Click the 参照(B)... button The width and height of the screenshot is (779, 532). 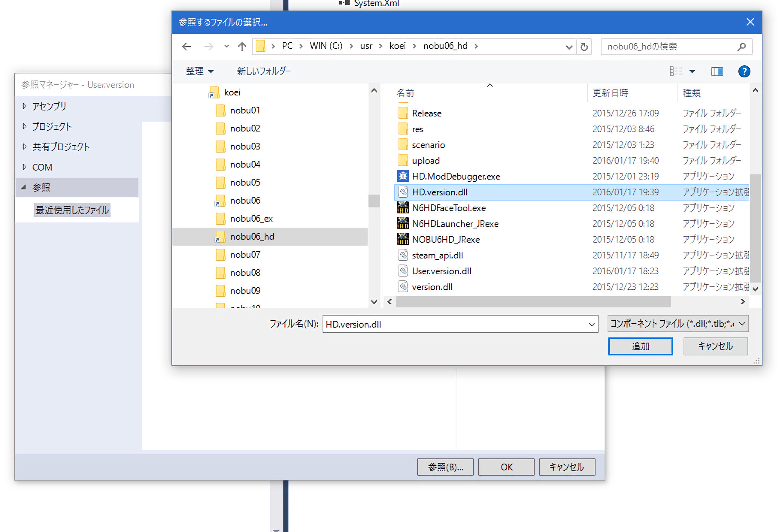pos(445,467)
